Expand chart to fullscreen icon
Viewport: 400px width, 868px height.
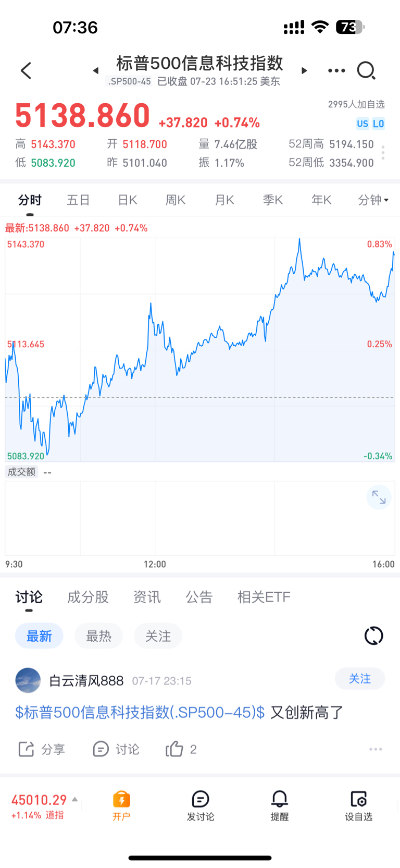tap(379, 498)
